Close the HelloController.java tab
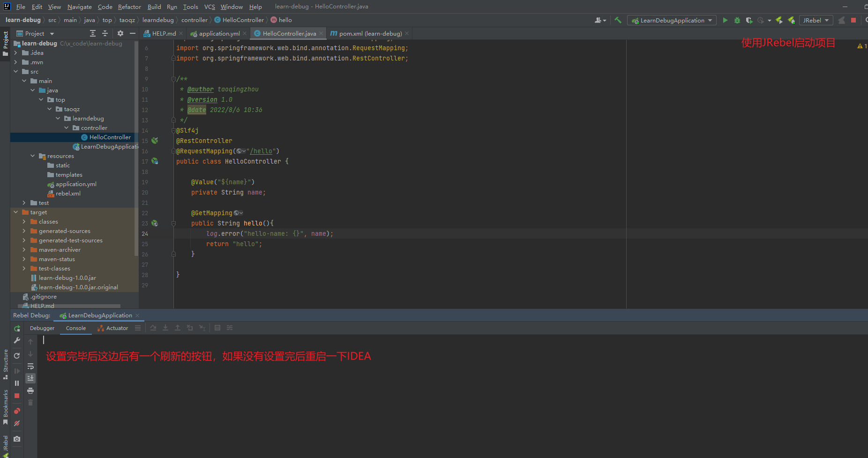Viewport: 868px width, 458px height. (x=321, y=33)
